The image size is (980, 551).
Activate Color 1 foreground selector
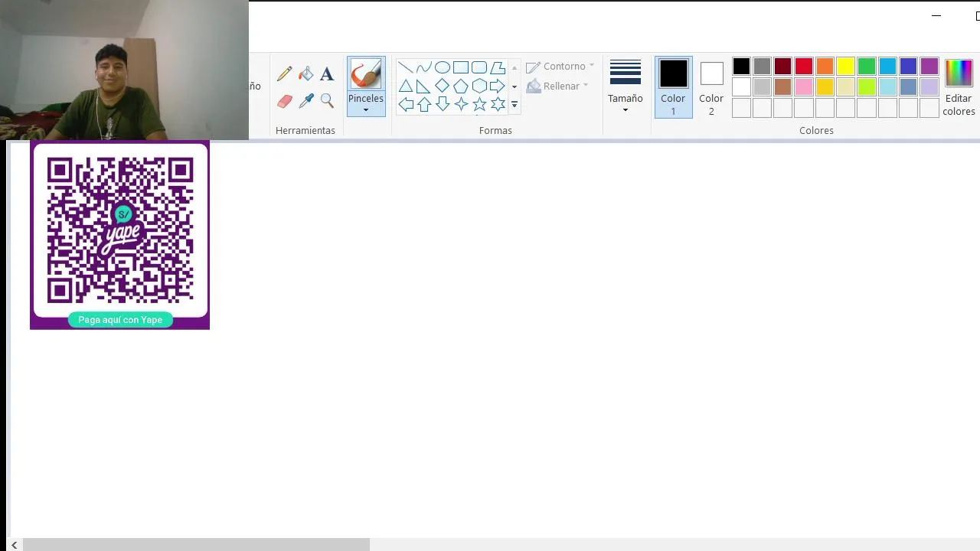pyautogui.click(x=674, y=87)
